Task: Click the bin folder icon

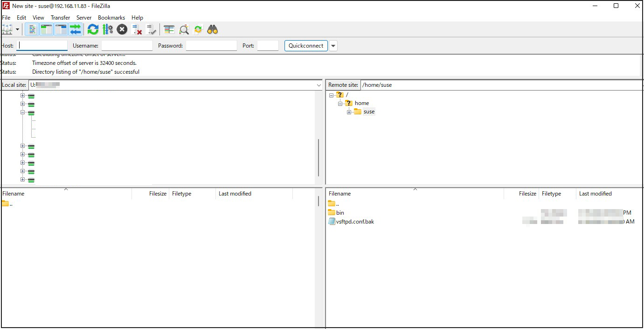Action: coord(332,213)
